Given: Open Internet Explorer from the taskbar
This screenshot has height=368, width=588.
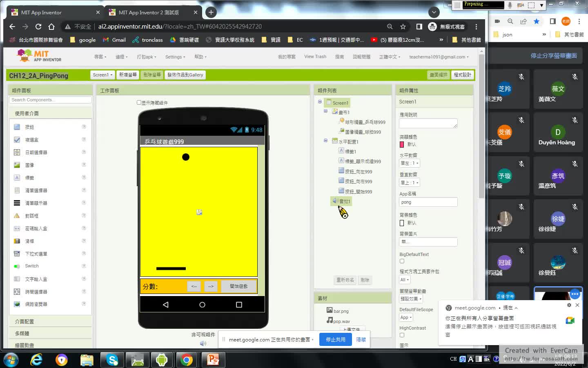Looking at the screenshot, I should click(x=36, y=359).
